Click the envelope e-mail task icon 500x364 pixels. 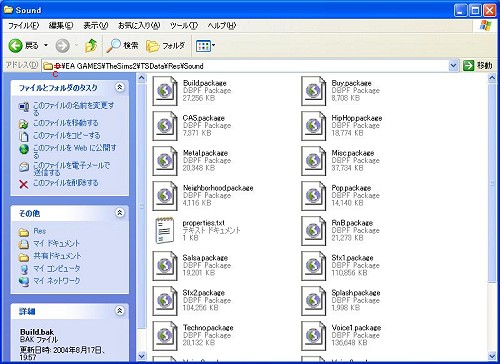tap(24, 167)
